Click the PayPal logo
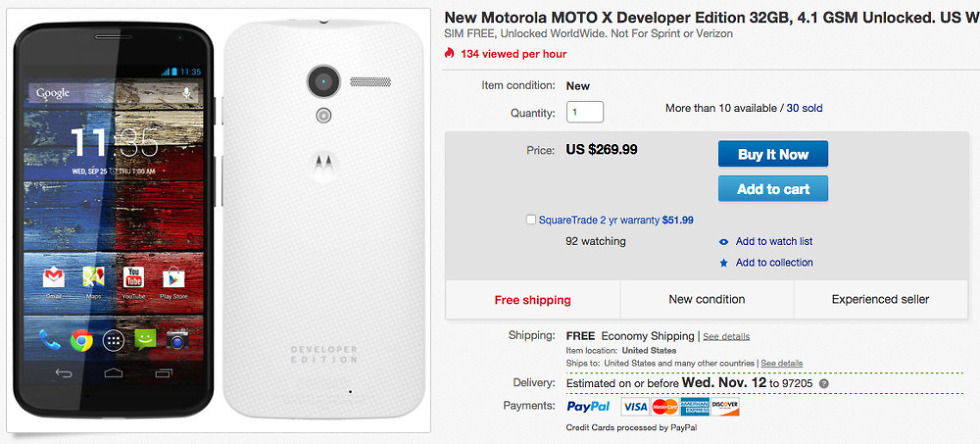 (588, 407)
